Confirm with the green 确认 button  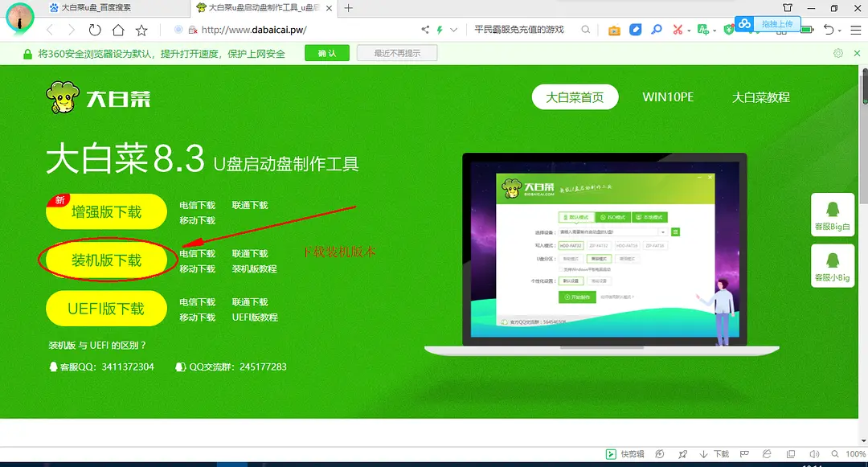[x=327, y=51]
